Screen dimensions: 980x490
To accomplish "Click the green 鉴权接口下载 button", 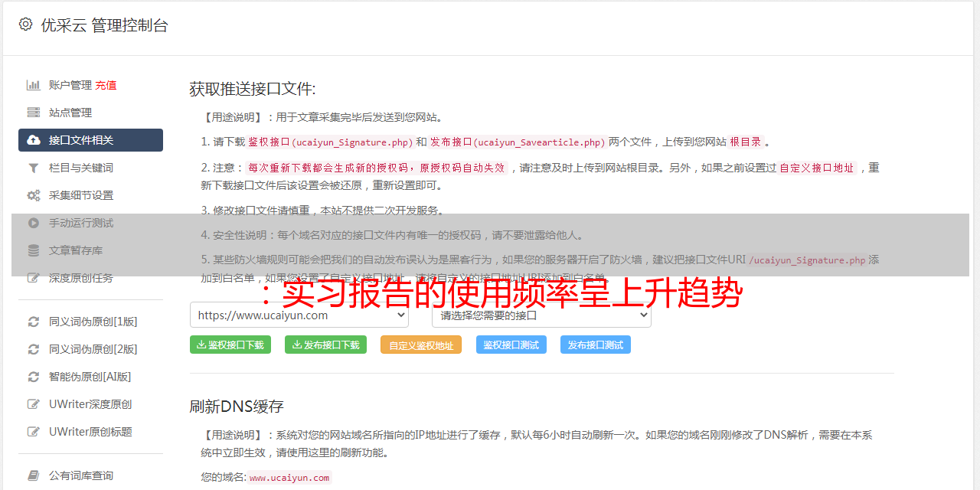I will (230, 345).
